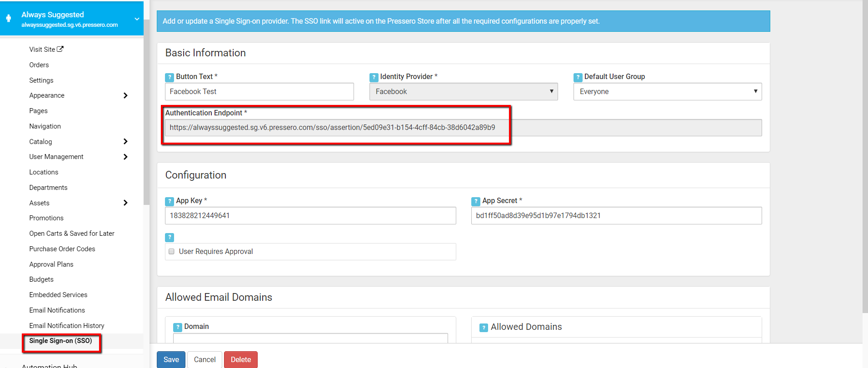This screenshot has height=368, width=868.
Task: Click the Visit Site link
Action: (42, 50)
